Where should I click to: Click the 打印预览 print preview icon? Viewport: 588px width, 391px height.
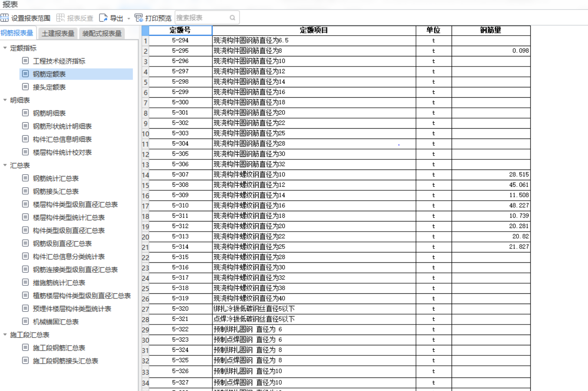click(139, 18)
